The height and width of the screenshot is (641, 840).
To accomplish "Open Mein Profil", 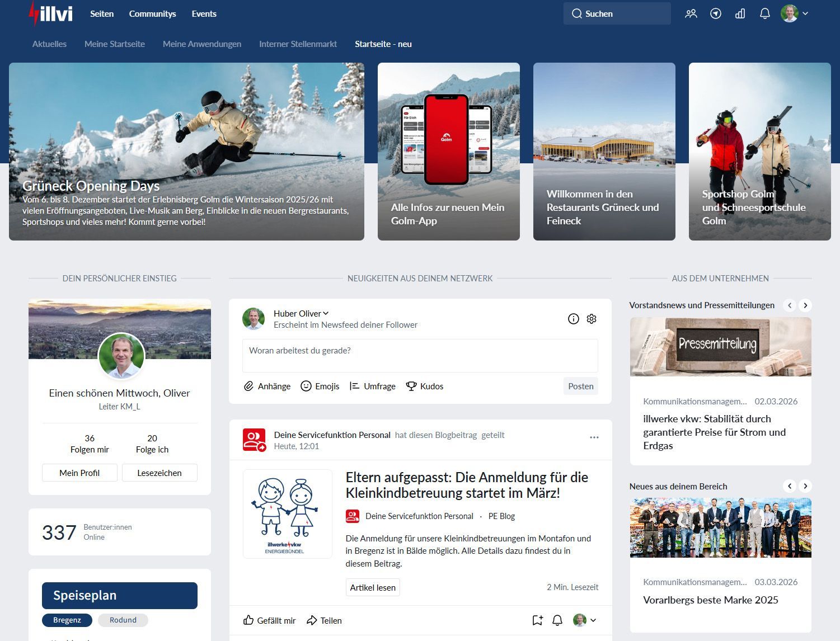I will tap(79, 473).
